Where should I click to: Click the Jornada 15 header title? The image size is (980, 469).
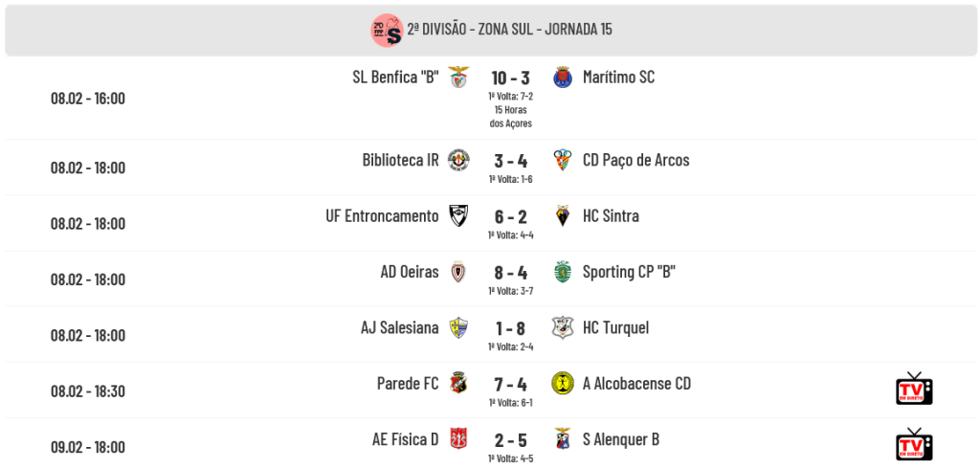(x=509, y=30)
